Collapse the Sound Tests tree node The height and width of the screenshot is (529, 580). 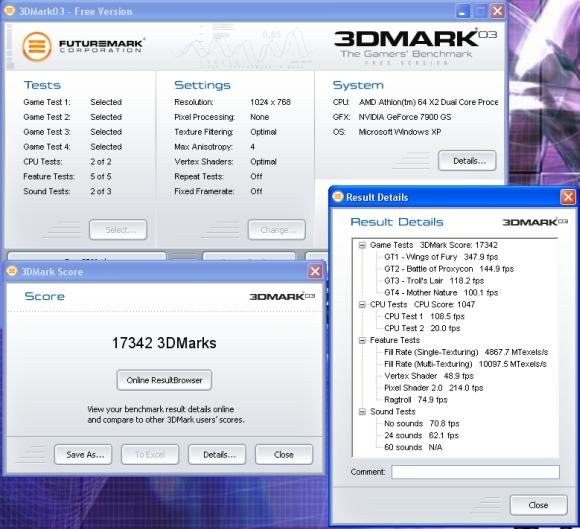point(362,412)
